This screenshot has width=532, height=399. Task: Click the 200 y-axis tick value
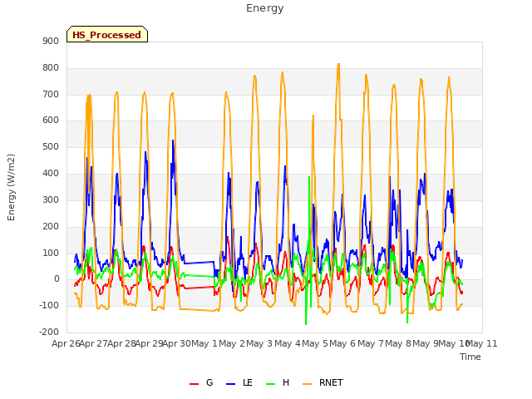pos(51,226)
